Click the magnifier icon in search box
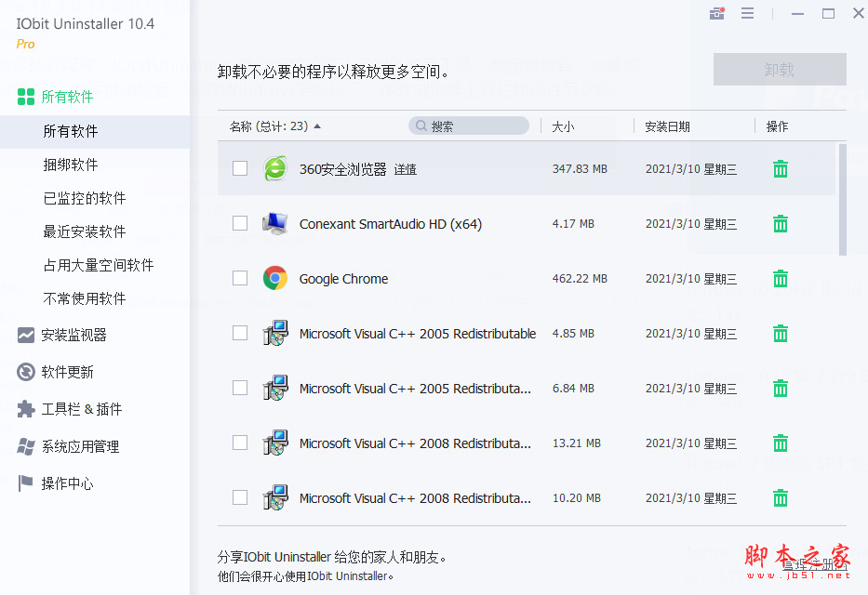 421,126
